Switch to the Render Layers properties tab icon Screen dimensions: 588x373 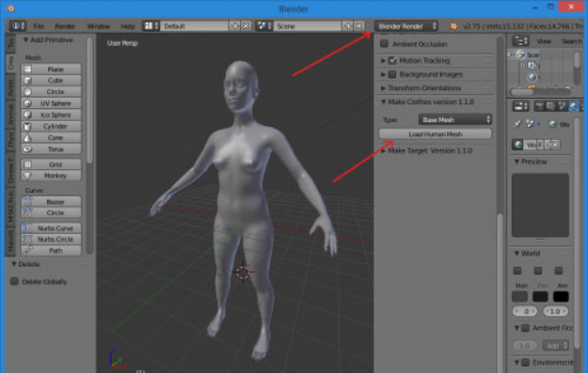[550, 106]
